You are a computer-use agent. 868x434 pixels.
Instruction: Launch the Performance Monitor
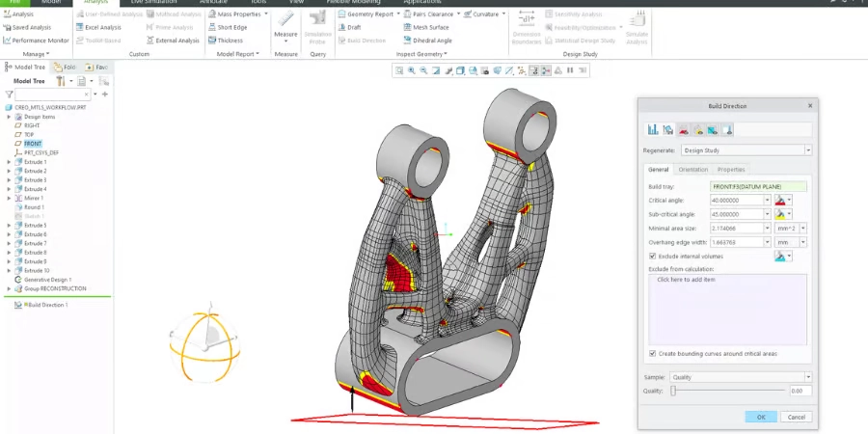(36, 41)
